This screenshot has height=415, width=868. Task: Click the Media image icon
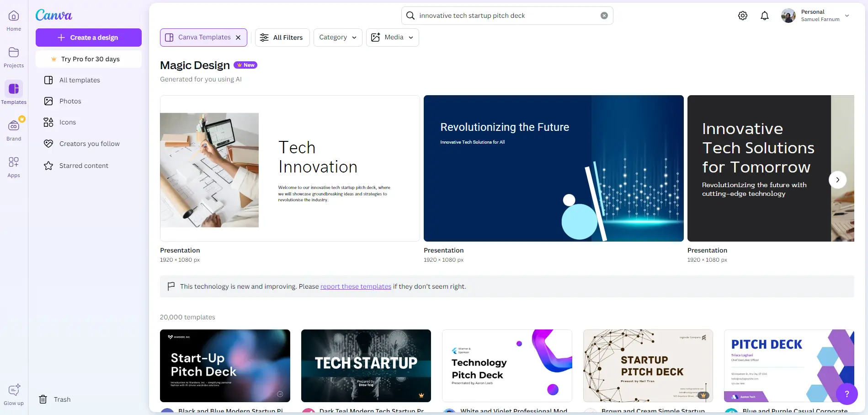[375, 38]
